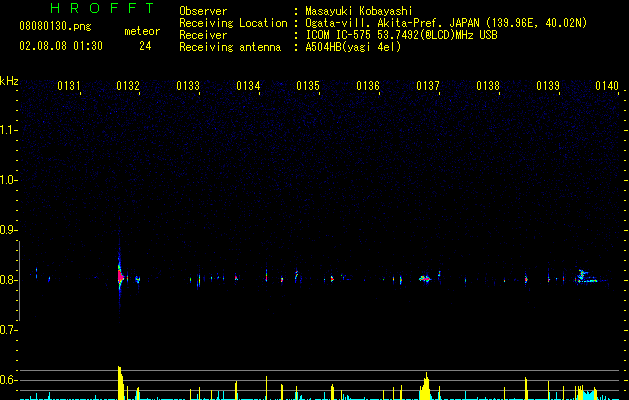Click the 0133 time marker
Viewport: 629px width, 400px height.
click(188, 86)
